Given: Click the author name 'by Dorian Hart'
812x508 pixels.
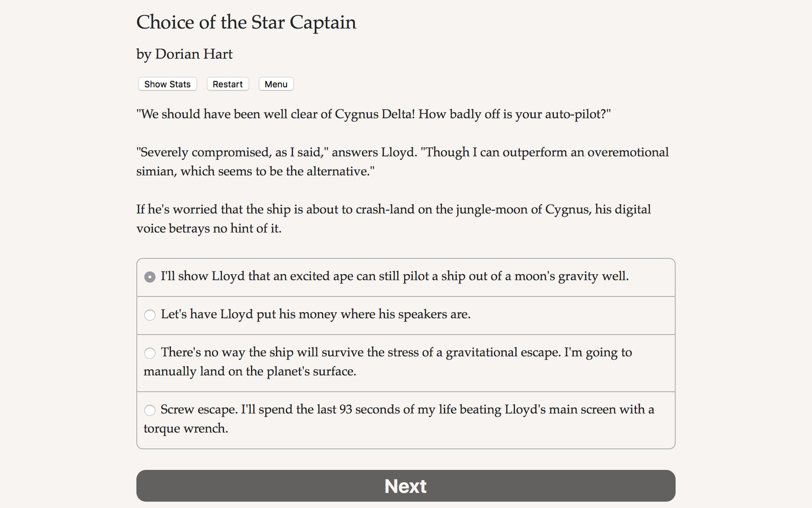Looking at the screenshot, I should 184,54.
